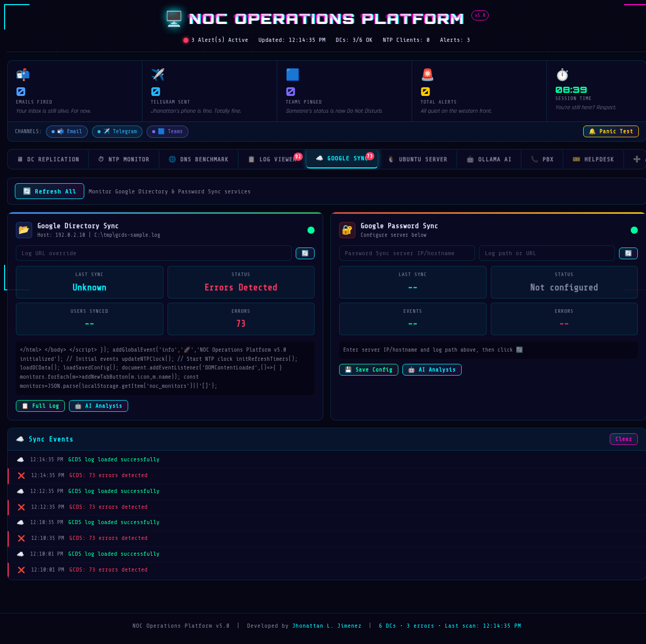Click the plus icon at the tab bar end
This screenshot has height=644, width=646.
(637, 159)
